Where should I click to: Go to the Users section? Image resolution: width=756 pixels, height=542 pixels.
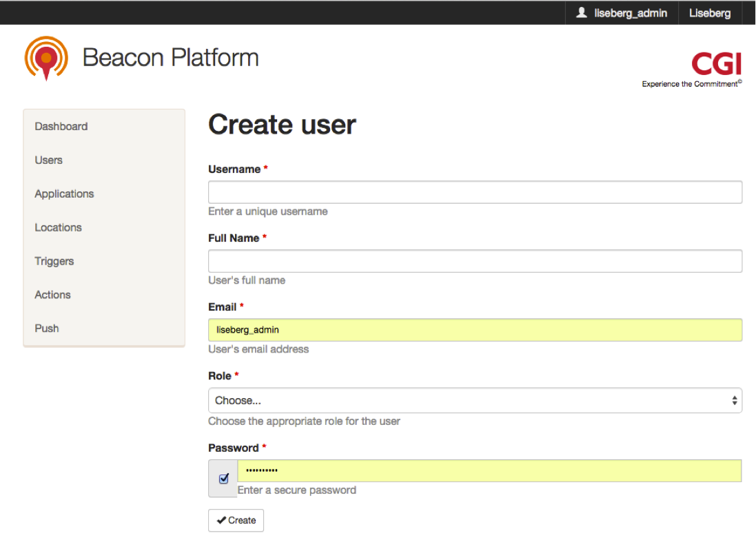pos(49,160)
